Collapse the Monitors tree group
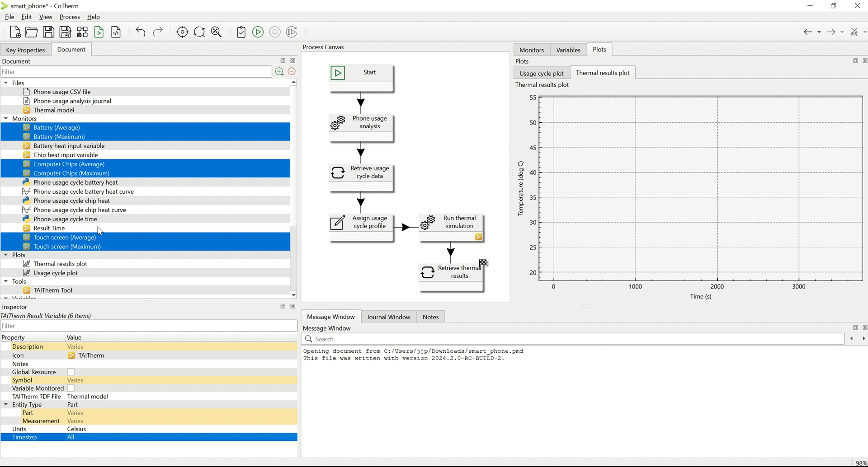The width and height of the screenshot is (868, 467). click(6, 119)
